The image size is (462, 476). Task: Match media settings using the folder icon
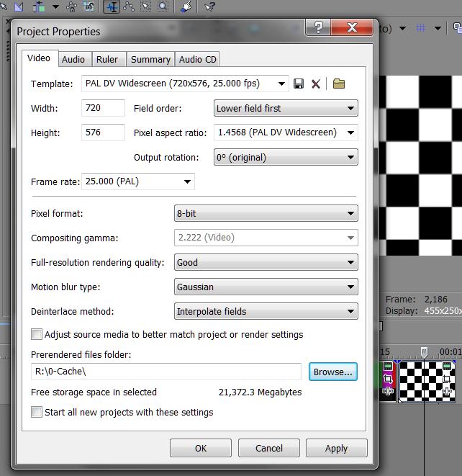(x=338, y=84)
